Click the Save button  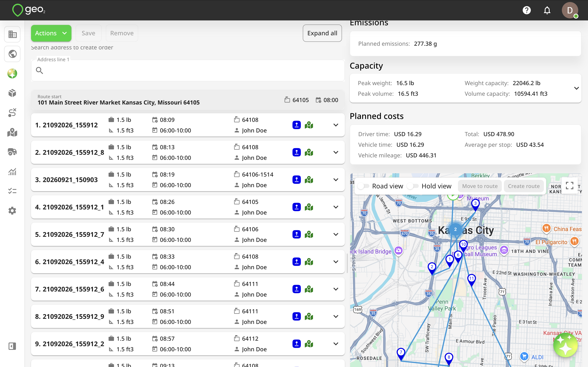88,33
